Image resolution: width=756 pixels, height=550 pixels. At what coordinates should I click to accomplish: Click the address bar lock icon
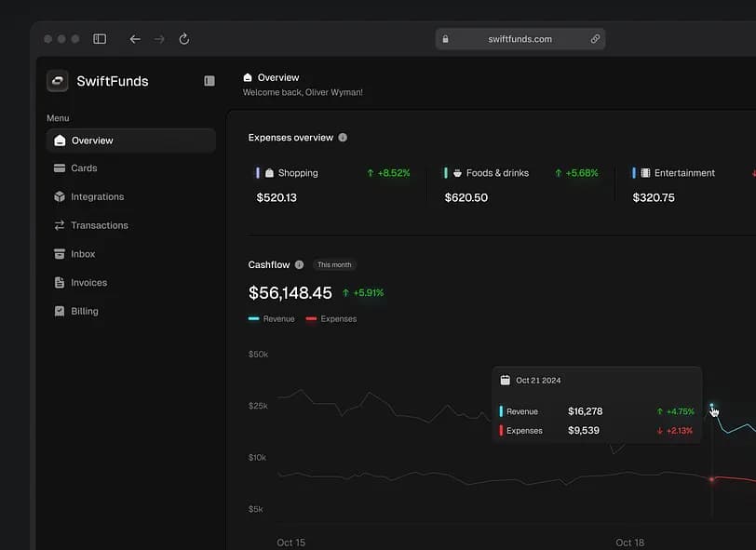click(445, 39)
